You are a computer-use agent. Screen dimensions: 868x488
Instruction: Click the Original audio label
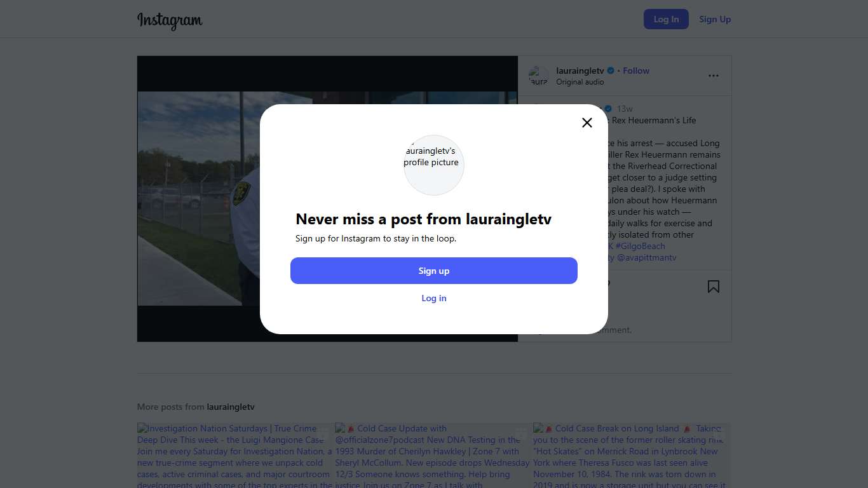[580, 82]
